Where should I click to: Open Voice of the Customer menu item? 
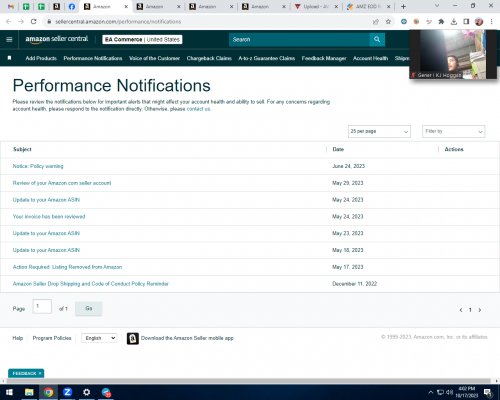(154, 58)
